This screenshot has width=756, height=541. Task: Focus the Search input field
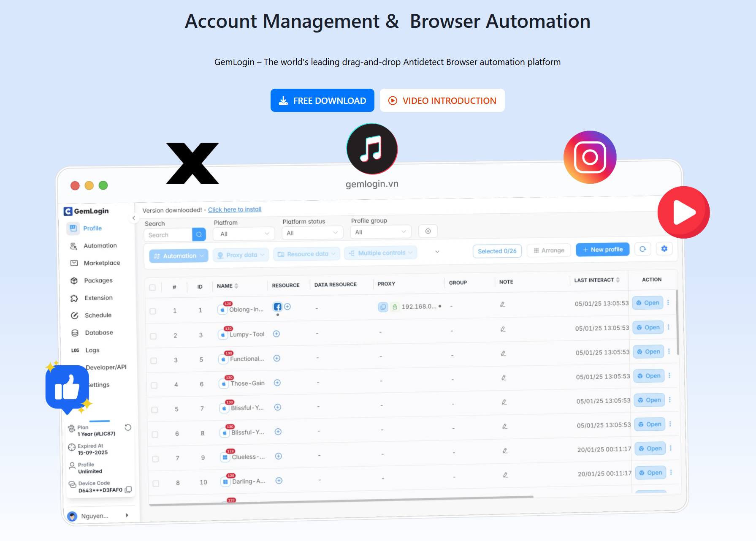(168, 235)
